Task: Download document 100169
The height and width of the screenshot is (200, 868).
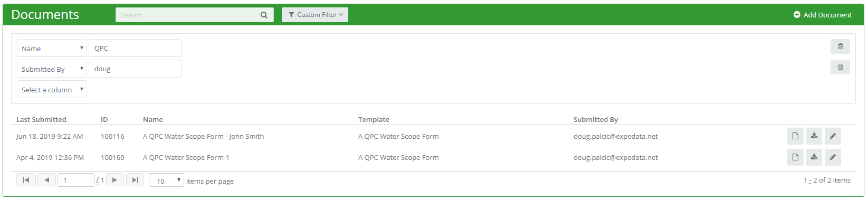Action: (814, 157)
